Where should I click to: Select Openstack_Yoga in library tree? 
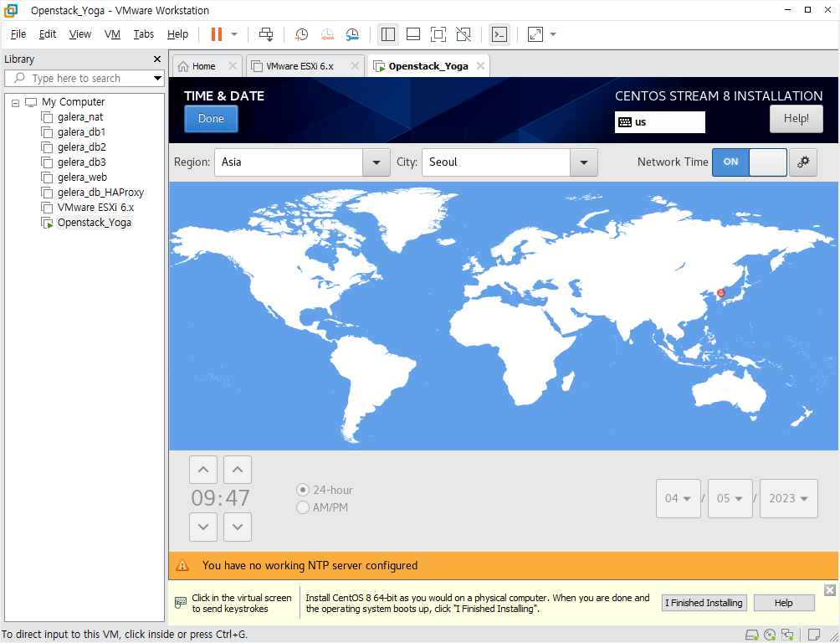pos(94,223)
